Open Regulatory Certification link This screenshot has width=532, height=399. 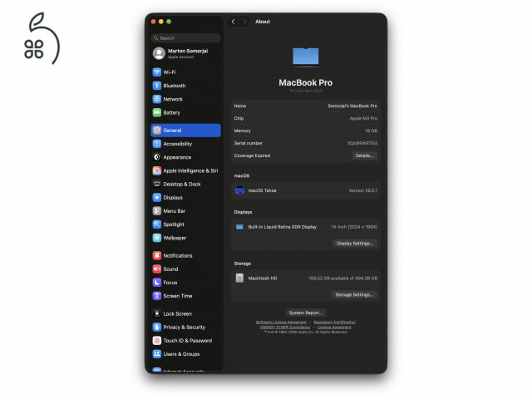coord(334,322)
